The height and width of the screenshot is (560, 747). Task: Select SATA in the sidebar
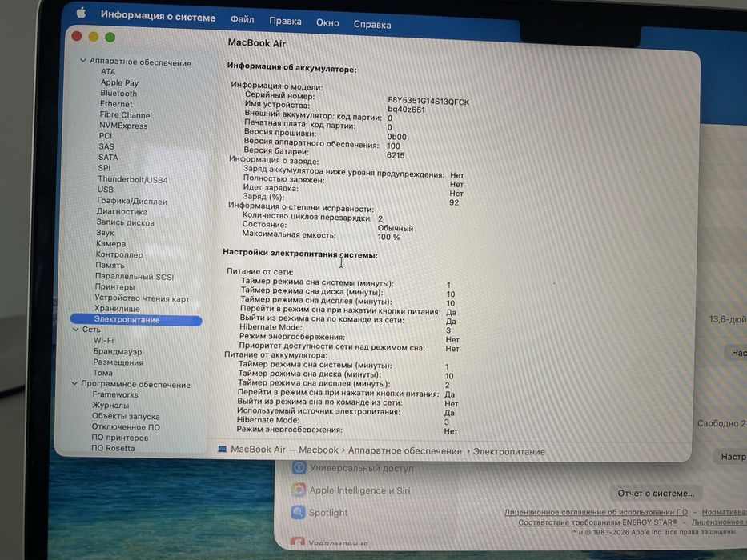click(x=108, y=157)
